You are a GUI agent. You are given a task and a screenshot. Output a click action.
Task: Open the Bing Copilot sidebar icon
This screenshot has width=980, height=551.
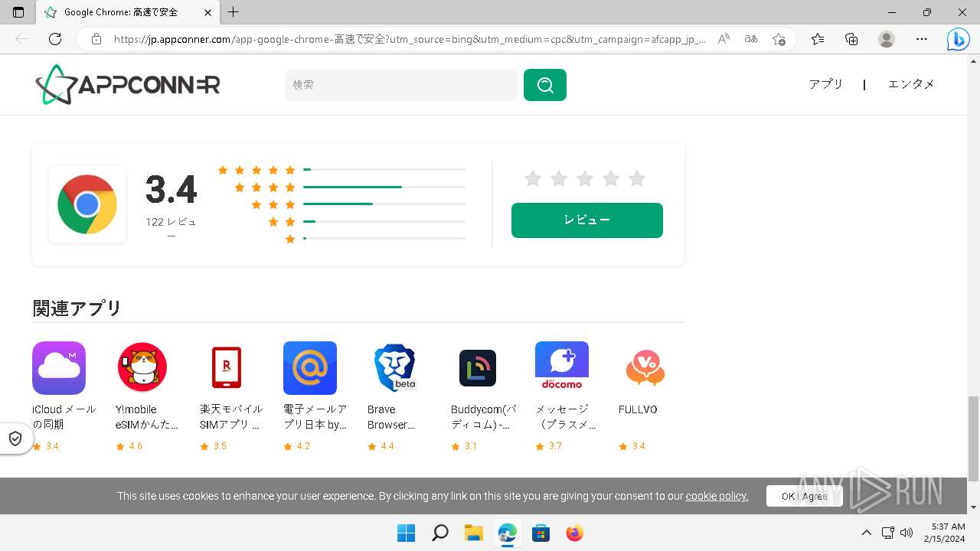[958, 39]
